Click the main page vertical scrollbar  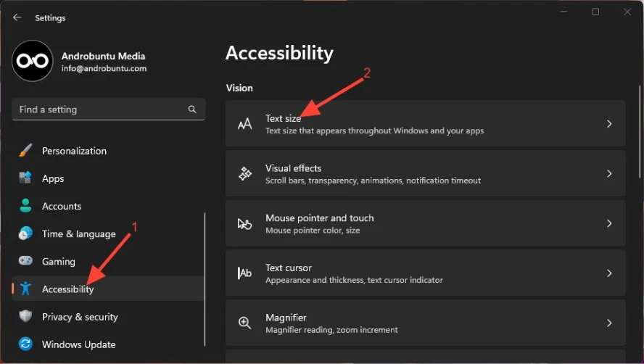tap(640, 131)
